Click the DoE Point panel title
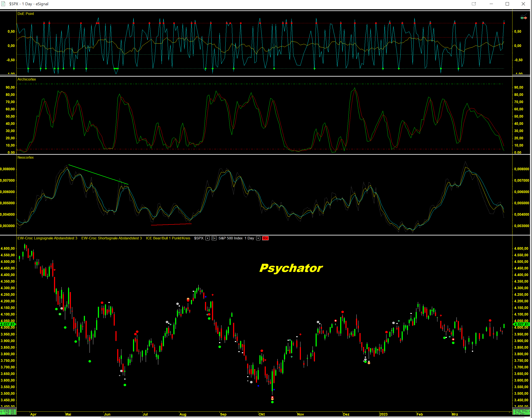Viewport: 532px width, 418px height. [26, 14]
